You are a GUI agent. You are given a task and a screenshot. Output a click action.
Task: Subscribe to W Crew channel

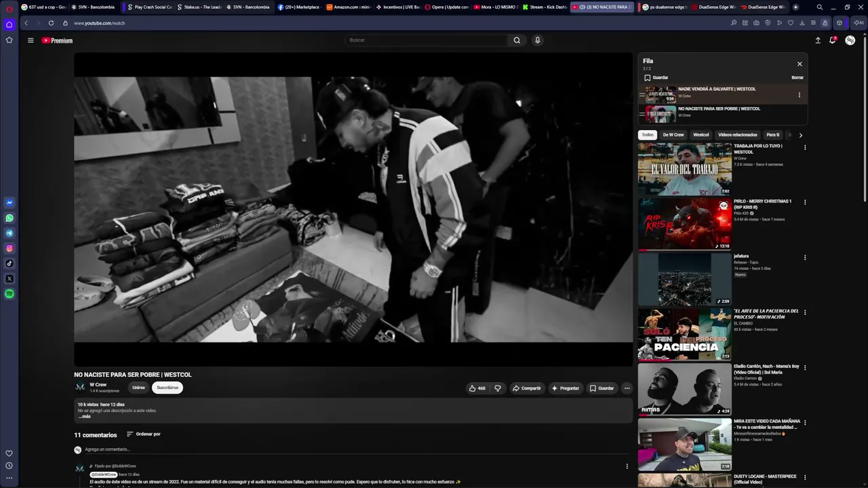[167, 388]
